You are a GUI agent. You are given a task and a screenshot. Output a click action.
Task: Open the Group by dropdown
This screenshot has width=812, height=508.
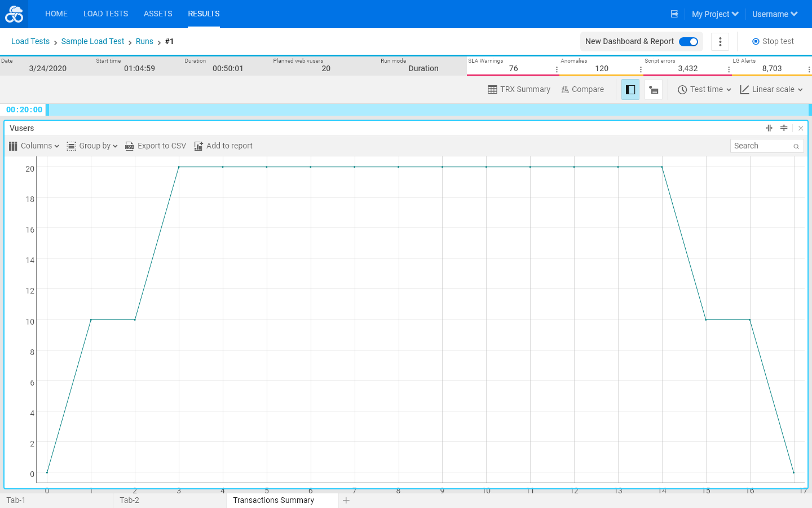pyautogui.click(x=92, y=146)
